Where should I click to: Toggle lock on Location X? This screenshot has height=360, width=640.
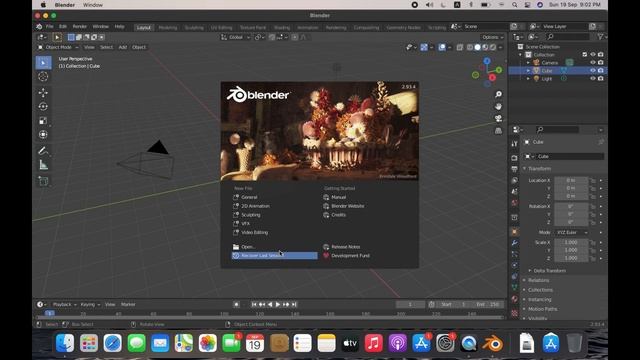pyautogui.click(x=593, y=180)
